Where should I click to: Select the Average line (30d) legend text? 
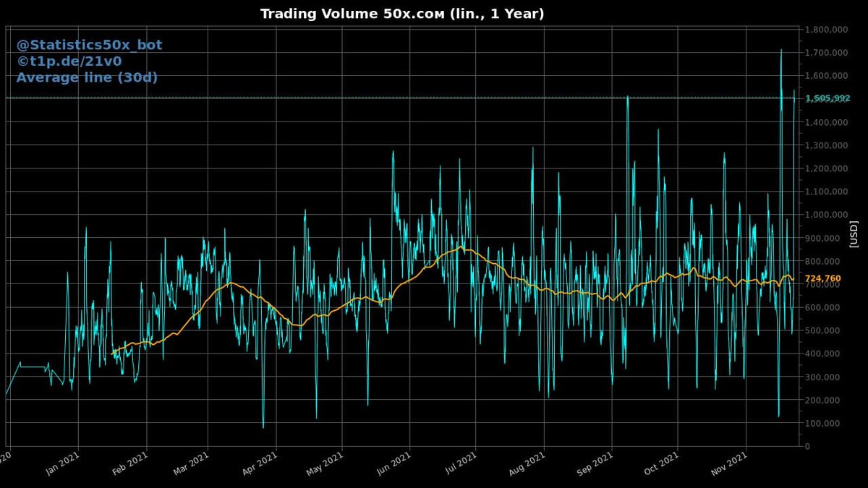[87, 77]
